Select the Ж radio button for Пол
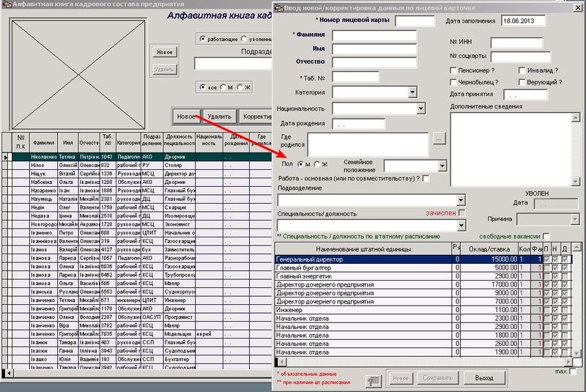This screenshot has height=392, width=586. (x=317, y=163)
